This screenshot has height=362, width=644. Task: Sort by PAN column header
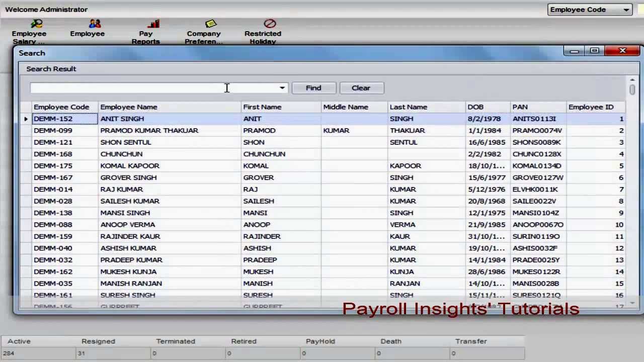pos(538,107)
